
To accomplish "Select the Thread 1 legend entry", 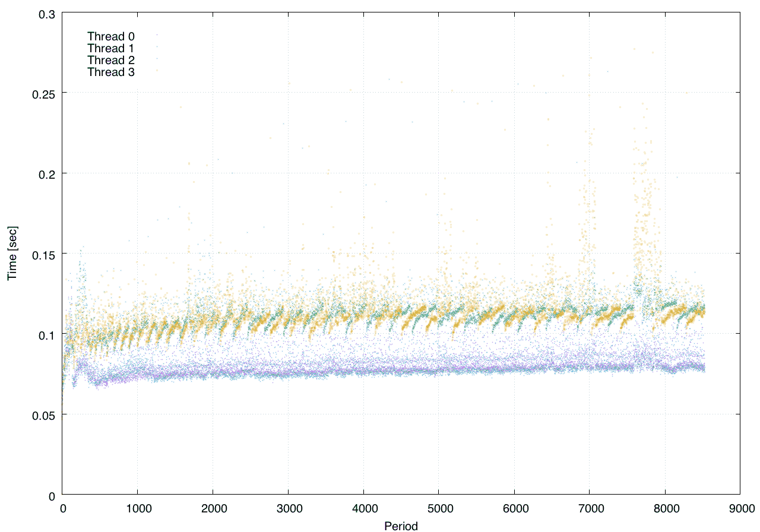I will pos(110,48).
